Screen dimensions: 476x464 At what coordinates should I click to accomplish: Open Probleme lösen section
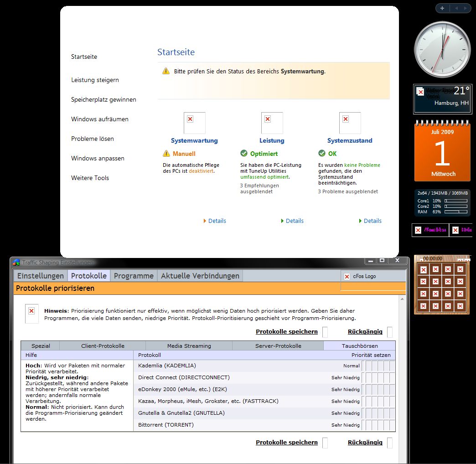(x=92, y=139)
